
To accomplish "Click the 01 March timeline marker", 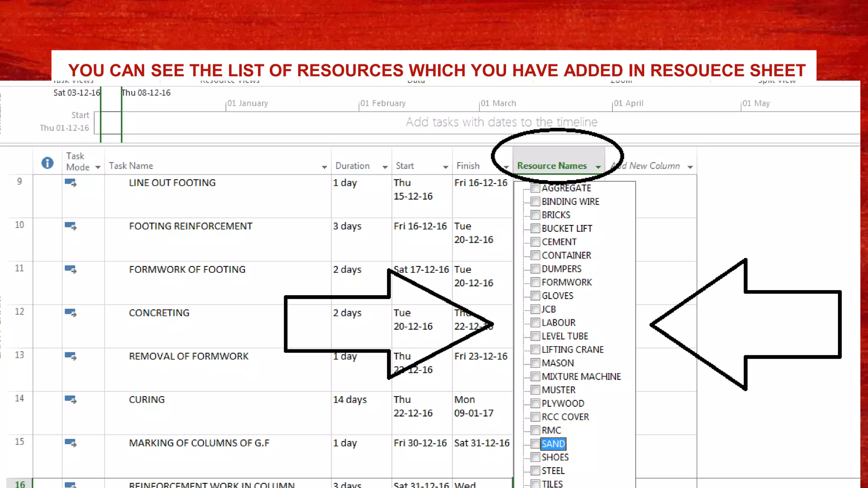I will pyautogui.click(x=498, y=103).
